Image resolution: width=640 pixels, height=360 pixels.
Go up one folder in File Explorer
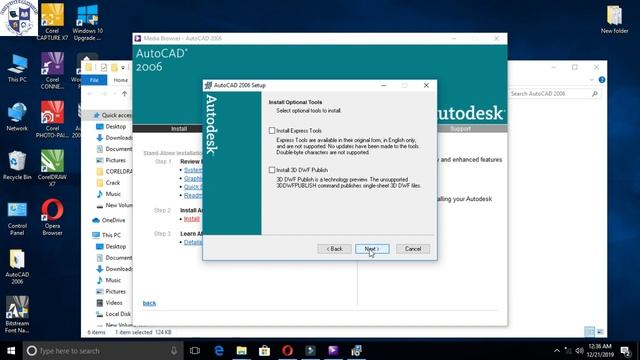click(x=124, y=94)
